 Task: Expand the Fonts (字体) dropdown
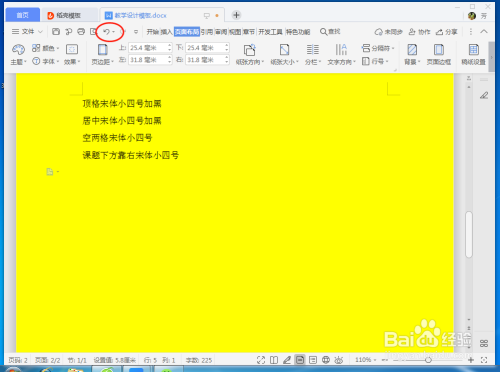(x=58, y=61)
